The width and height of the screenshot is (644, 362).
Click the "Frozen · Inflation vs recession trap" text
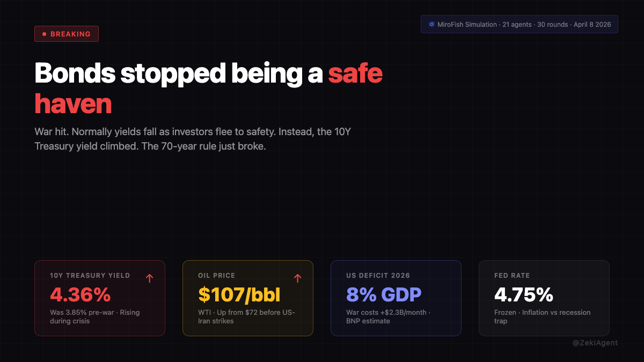pyautogui.click(x=542, y=316)
